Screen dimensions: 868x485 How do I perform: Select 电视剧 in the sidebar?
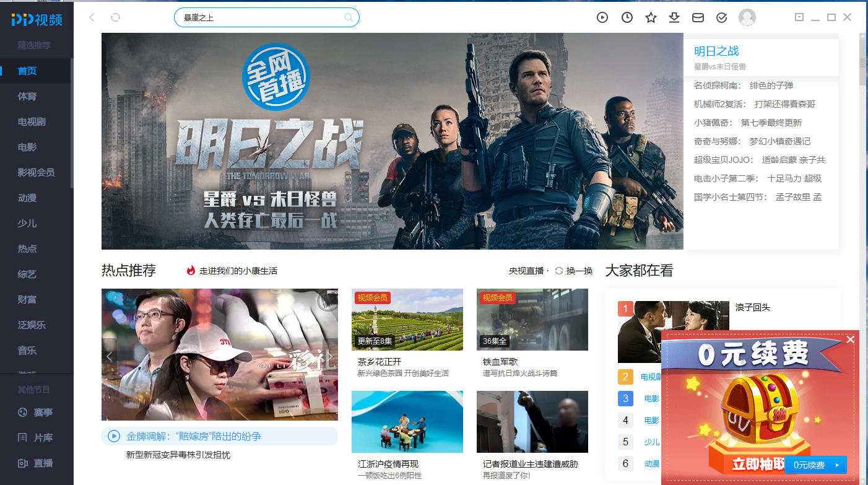tap(32, 121)
